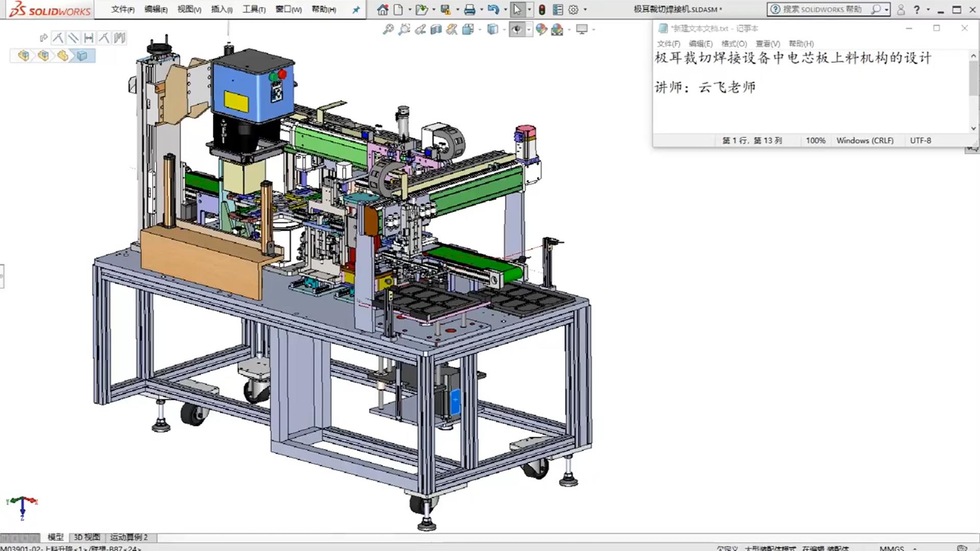Select the highlighted blue body breadcrumb icon

(x=82, y=55)
